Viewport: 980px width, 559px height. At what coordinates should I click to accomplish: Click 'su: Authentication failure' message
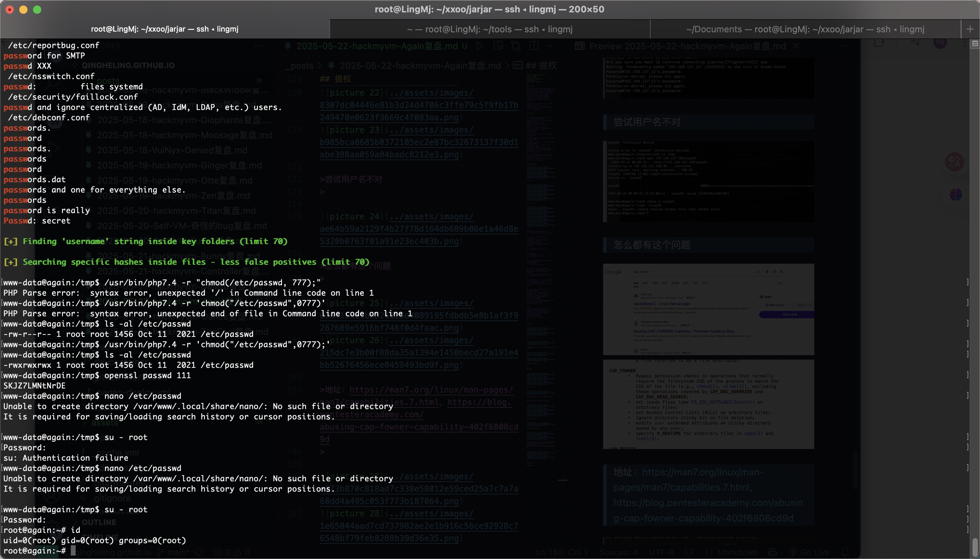66,458
